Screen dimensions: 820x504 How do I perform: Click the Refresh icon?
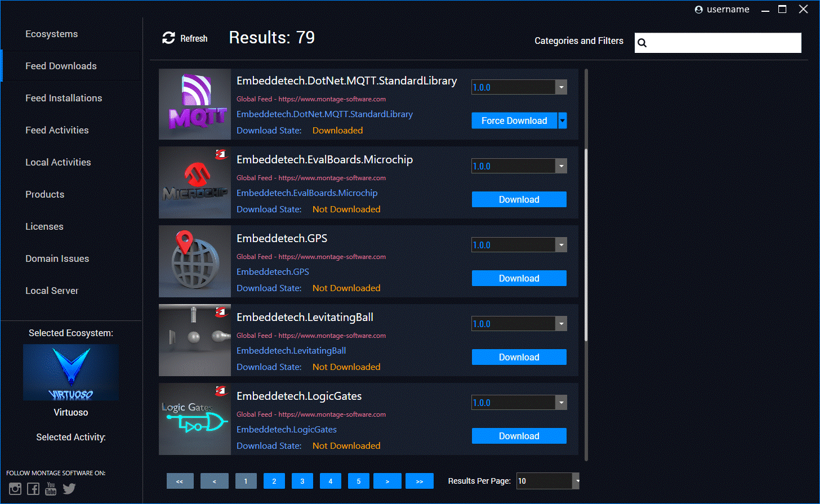(168, 38)
